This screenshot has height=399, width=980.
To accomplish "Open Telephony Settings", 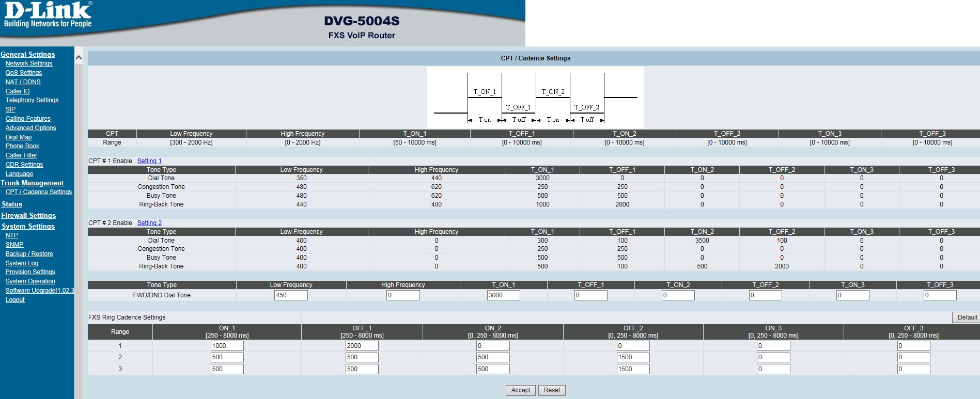I will click(x=32, y=100).
